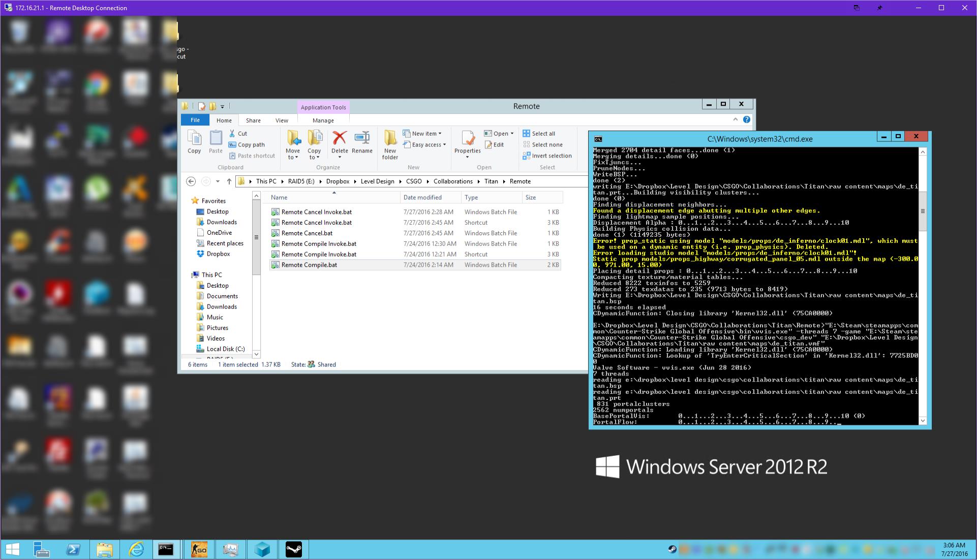Expand the arrow after Level Design in path
977x560 pixels.
coord(400,181)
